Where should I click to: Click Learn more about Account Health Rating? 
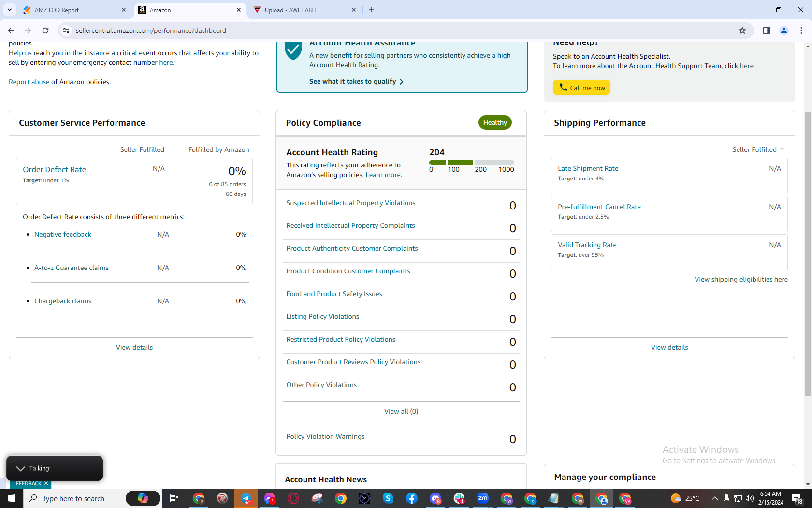[383, 175]
